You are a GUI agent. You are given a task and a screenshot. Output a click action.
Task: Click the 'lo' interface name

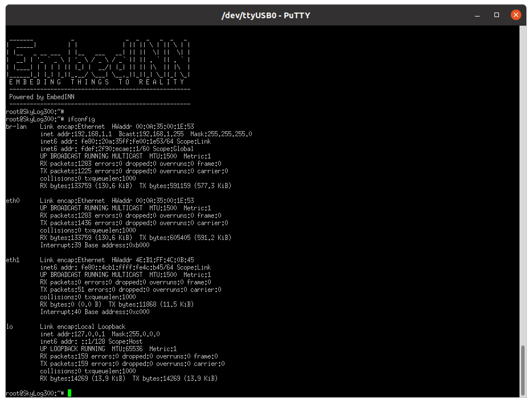[x=10, y=327]
